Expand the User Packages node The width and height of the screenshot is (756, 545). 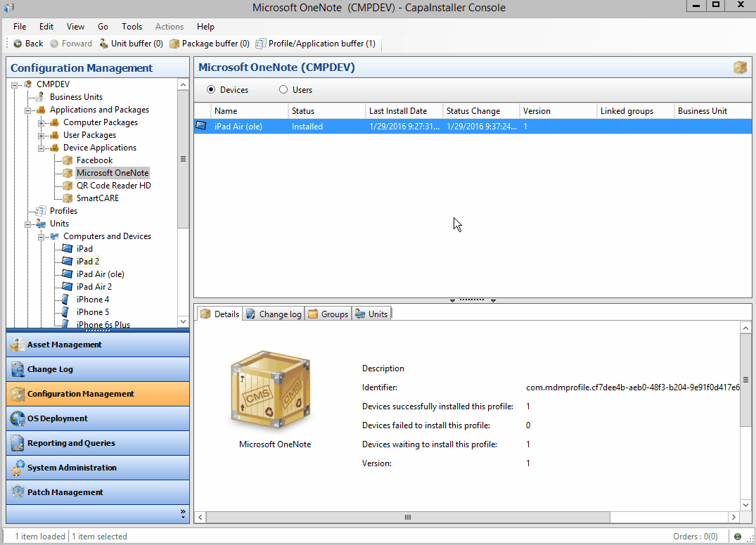(x=41, y=135)
